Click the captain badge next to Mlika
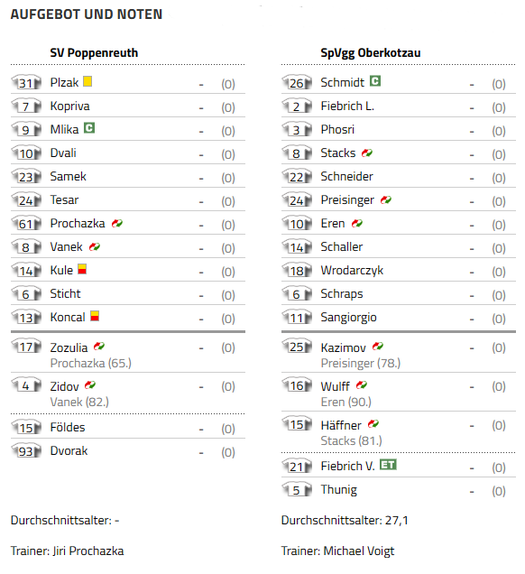This screenshot has width=525, height=574. [x=89, y=128]
